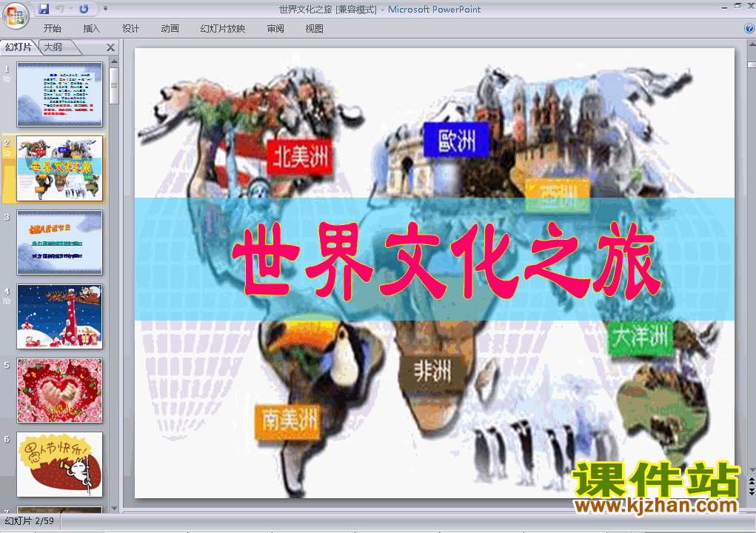Click main slide area scroll down arrow
This screenshot has height=533, width=756.
(x=752, y=470)
